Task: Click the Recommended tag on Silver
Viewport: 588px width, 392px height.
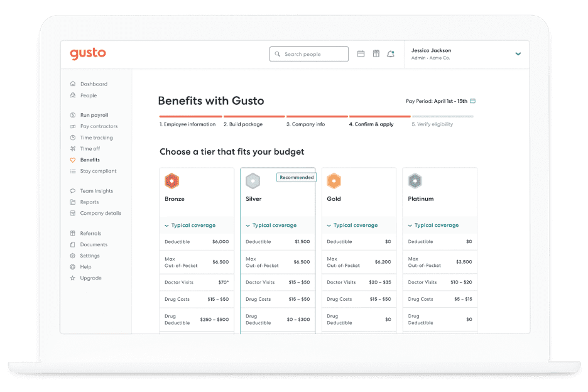Action: click(297, 178)
